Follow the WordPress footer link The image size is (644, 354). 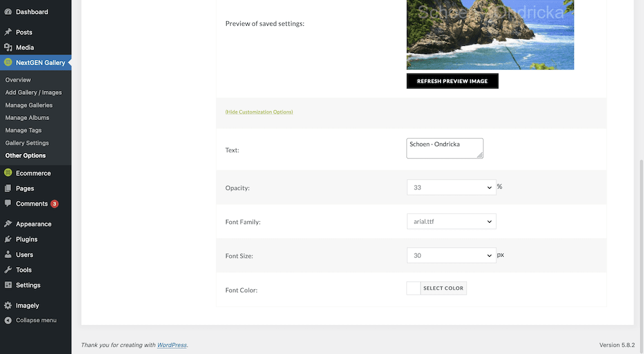(172, 345)
